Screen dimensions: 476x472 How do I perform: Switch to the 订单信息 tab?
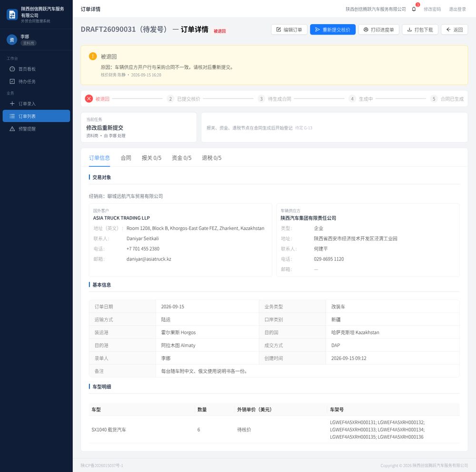tap(99, 158)
